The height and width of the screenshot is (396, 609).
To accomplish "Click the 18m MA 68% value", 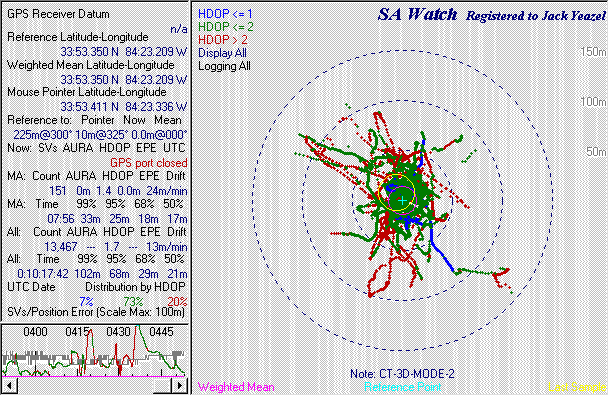I will click(148, 219).
